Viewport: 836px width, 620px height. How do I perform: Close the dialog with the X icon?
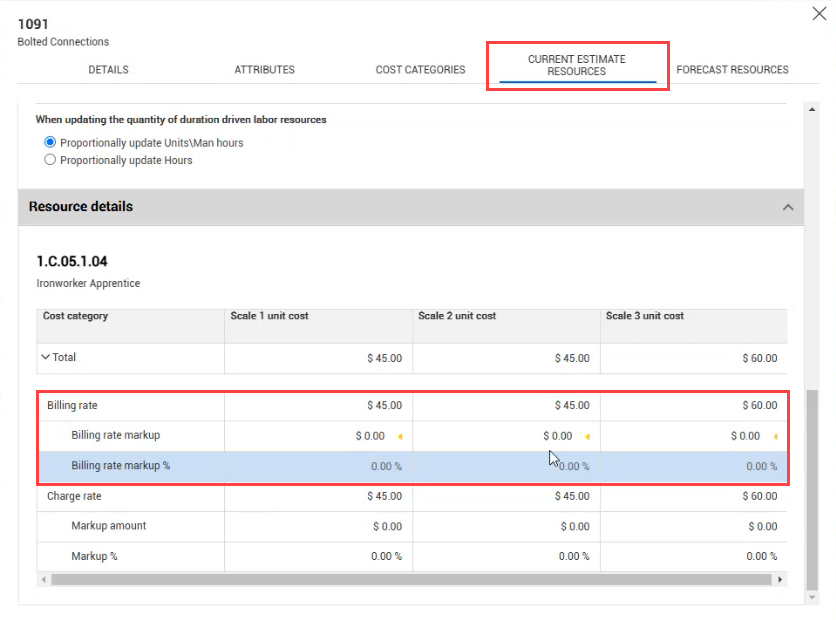819,12
